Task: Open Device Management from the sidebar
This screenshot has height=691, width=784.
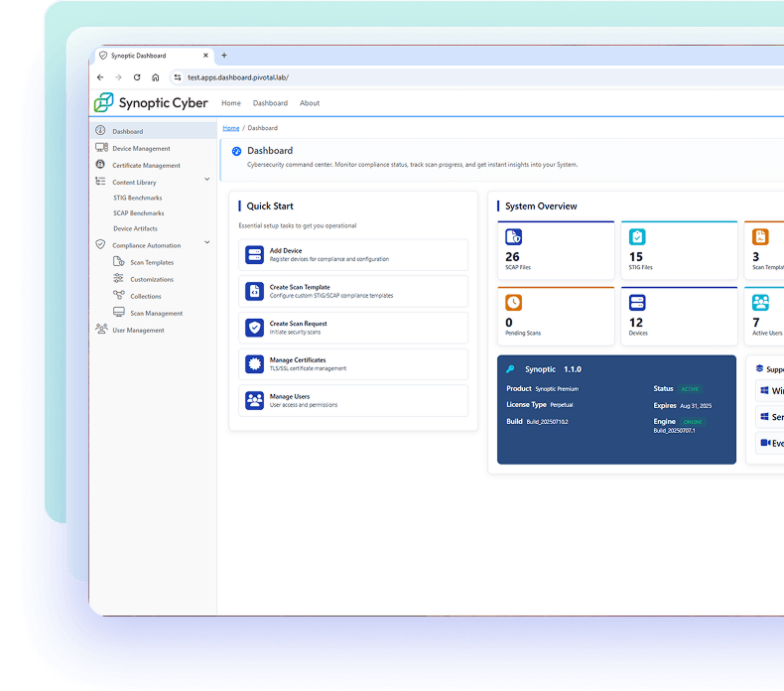Action: [x=141, y=149]
